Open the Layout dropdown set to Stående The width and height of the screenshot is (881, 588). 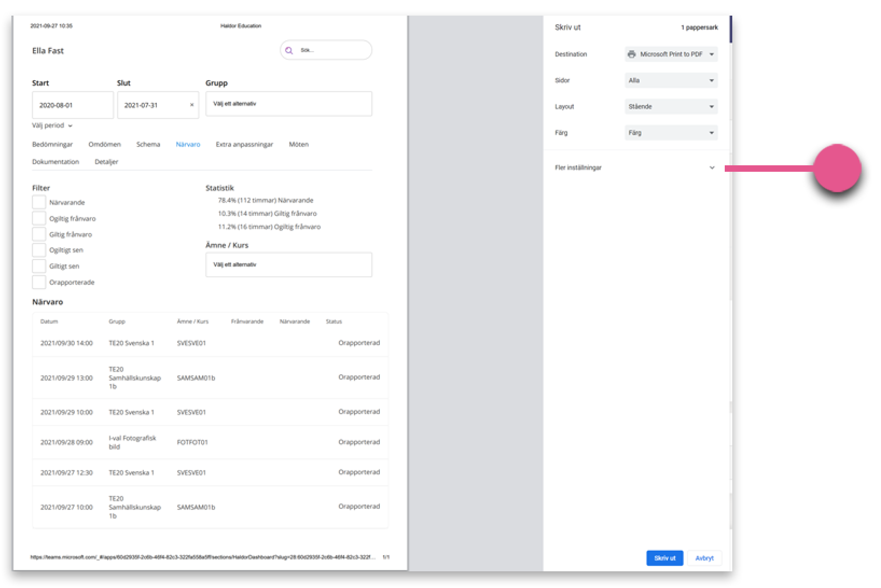tap(671, 107)
